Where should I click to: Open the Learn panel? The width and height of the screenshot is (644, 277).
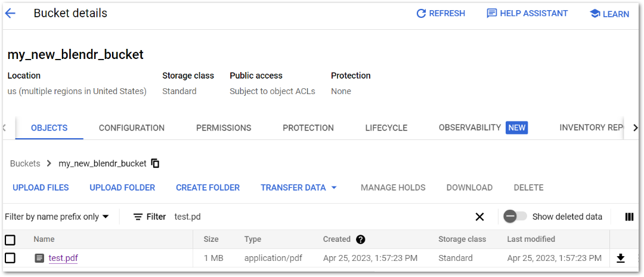pyautogui.click(x=609, y=14)
